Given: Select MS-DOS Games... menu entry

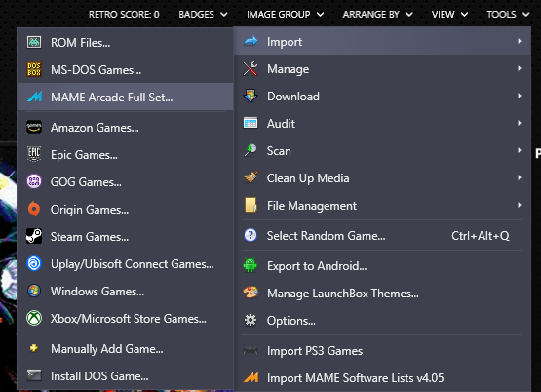Looking at the screenshot, I should 125,69.
